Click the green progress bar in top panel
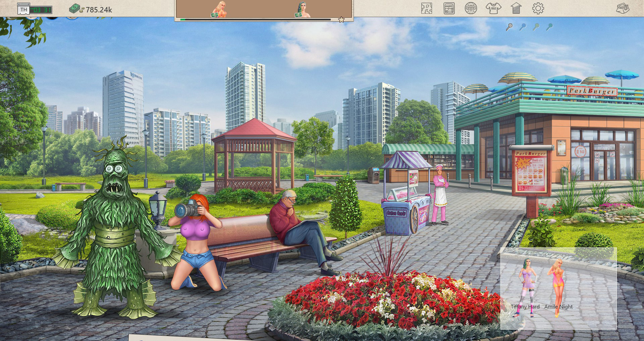Image resolution: width=644 pixels, height=341 pixels. 255,20
